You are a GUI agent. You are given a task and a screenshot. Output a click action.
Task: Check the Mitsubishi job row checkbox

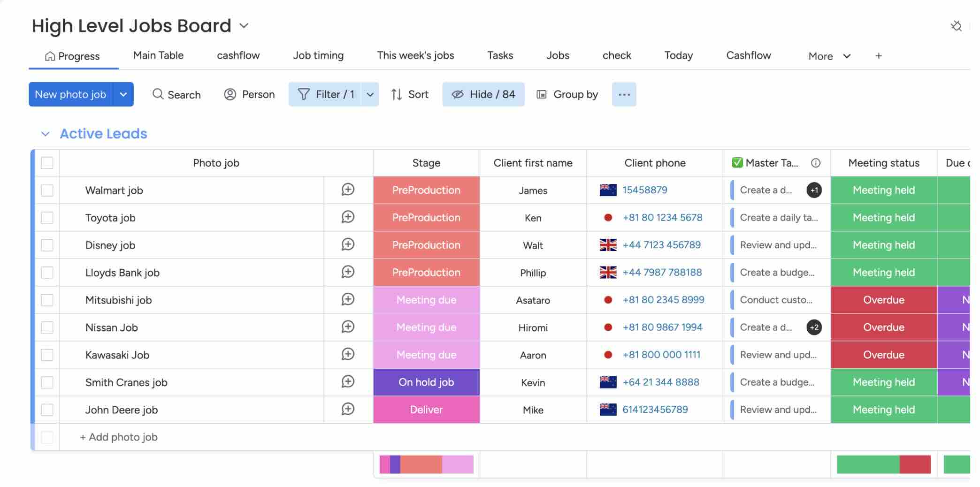point(47,300)
